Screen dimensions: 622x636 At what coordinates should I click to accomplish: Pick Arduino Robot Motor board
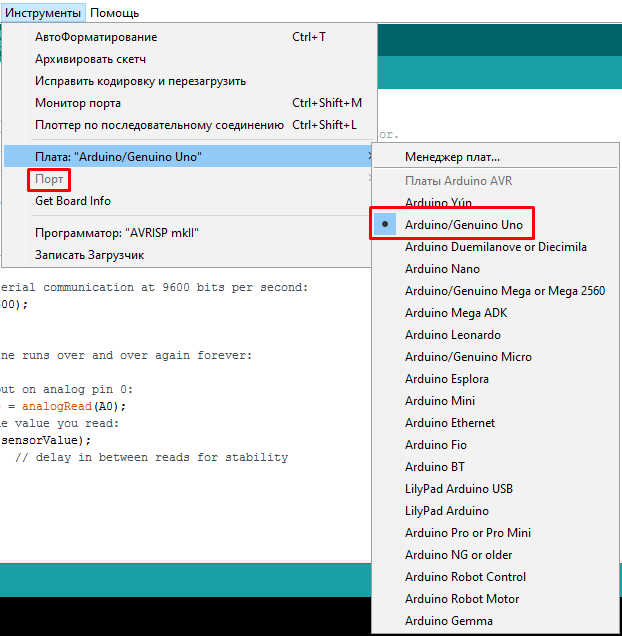pyautogui.click(x=496, y=599)
